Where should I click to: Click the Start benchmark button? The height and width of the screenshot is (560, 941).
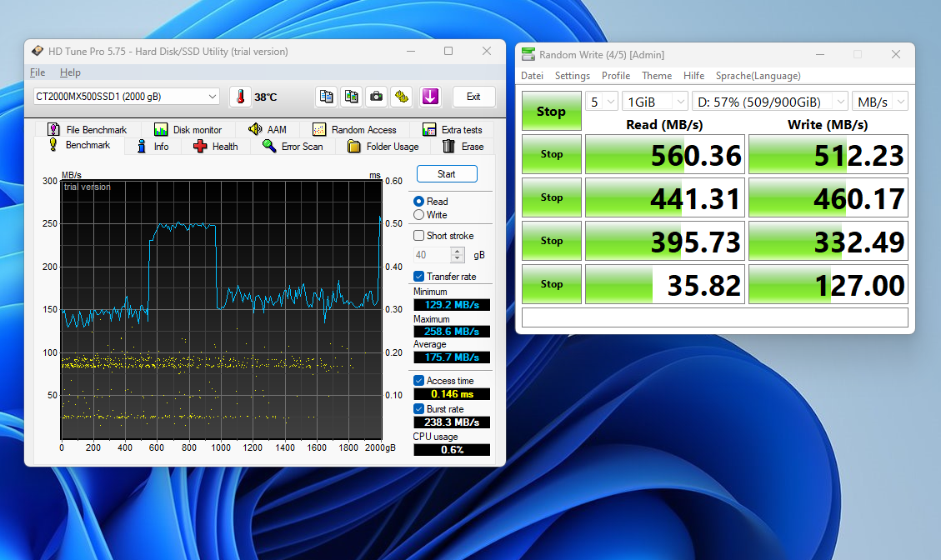click(x=447, y=174)
